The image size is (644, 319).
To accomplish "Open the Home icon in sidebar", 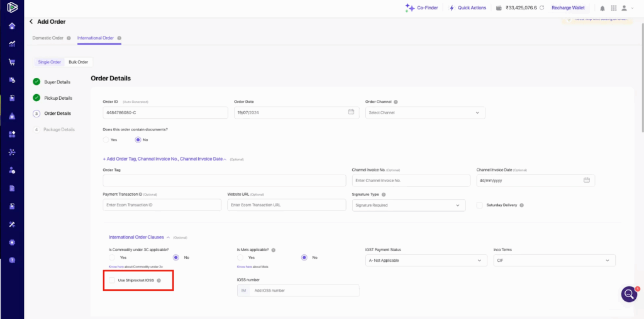I will (12, 26).
